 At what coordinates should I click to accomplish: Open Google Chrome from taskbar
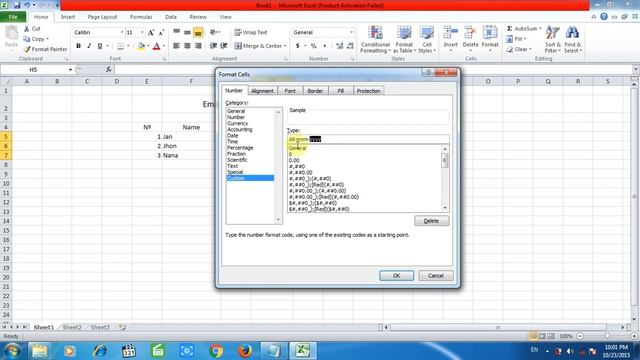click(x=216, y=351)
